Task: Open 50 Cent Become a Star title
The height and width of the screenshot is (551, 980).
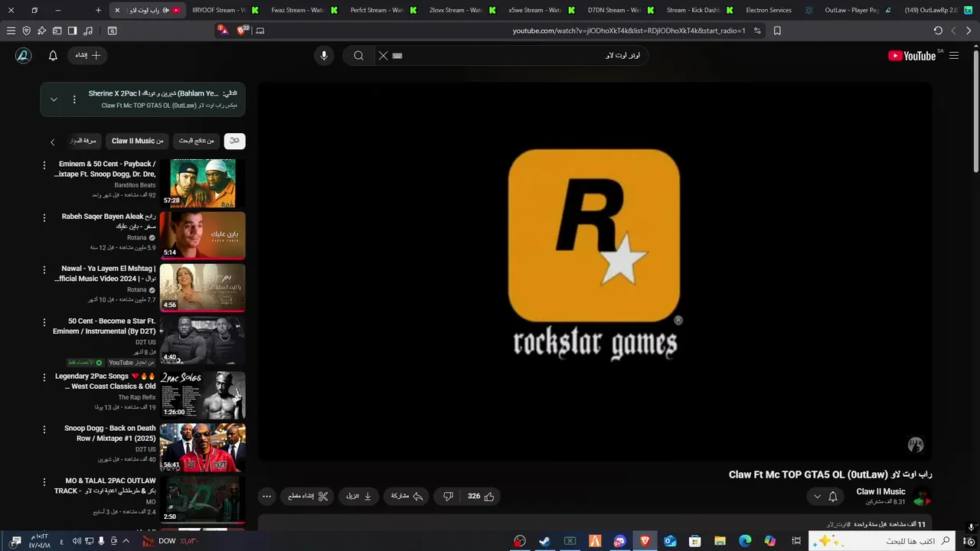Action: (104, 326)
